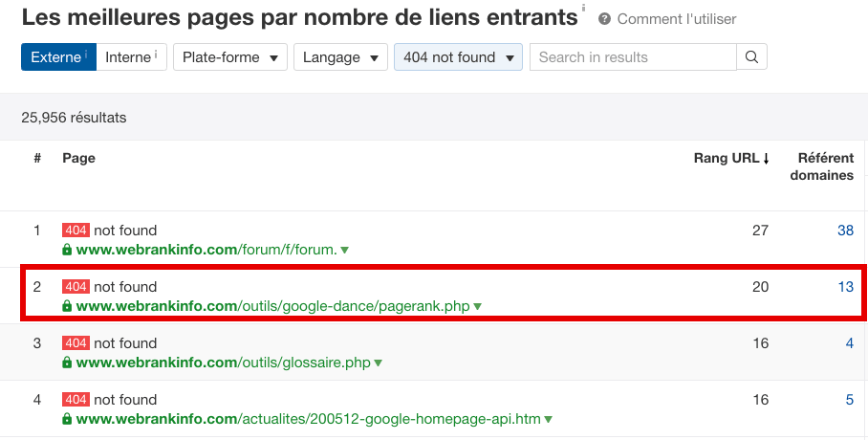Viewport: 868px width, 440px height.
Task: Switch to the Interne links tab
Action: tap(131, 57)
